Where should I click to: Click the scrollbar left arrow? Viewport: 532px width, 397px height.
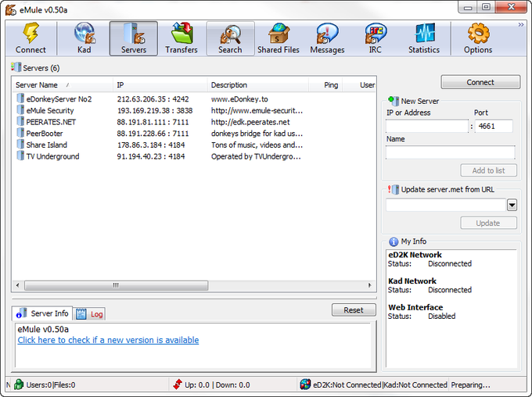point(18,285)
